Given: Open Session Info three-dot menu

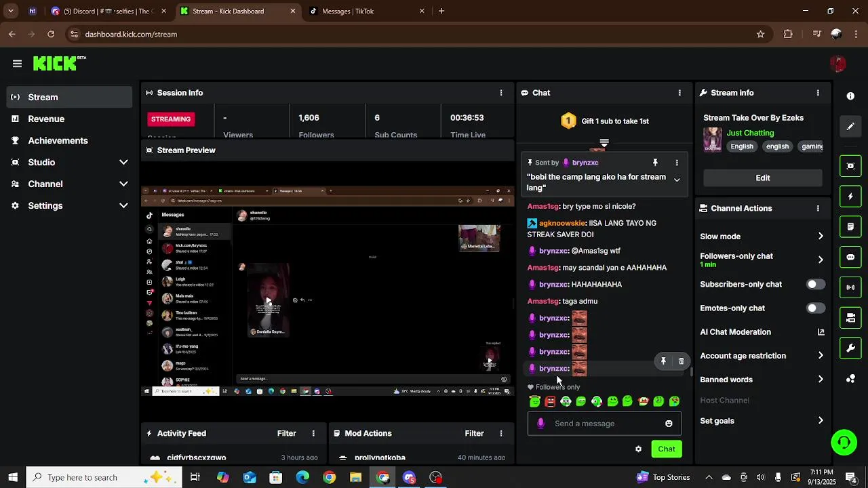Looking at the screenshot, I should click(x=501, y=93).
